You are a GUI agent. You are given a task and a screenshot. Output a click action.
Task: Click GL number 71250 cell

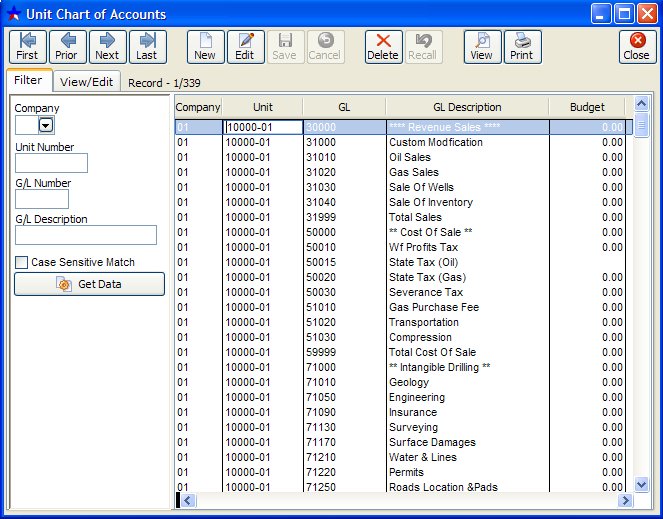pos(344,487)
